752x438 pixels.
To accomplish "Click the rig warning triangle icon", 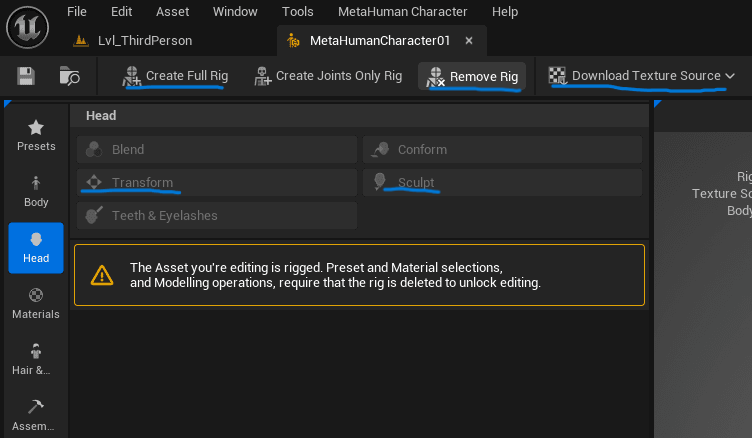I will pos(102,275).
